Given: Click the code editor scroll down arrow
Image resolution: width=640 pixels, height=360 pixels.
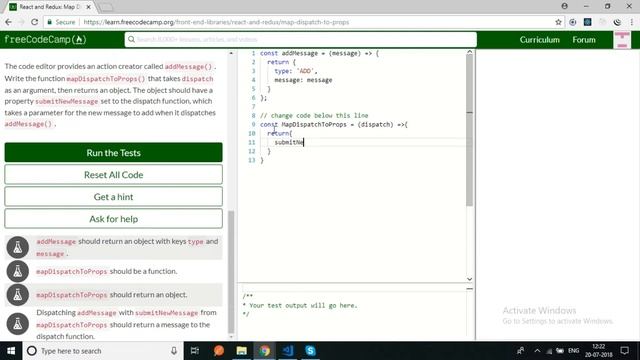Looking at the screenshot, I should [x=469, y=279].
